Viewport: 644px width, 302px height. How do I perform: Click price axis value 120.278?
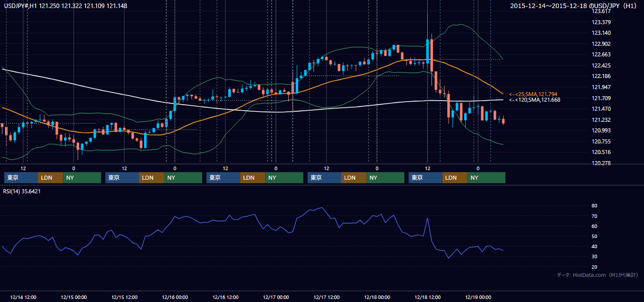pyautogui.click(x=601, y=163)
